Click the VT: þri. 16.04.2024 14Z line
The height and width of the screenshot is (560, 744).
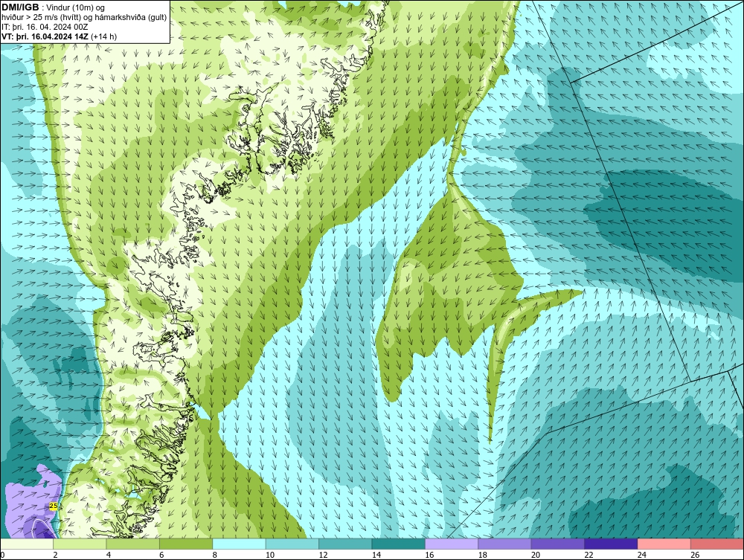pos(59,36)
